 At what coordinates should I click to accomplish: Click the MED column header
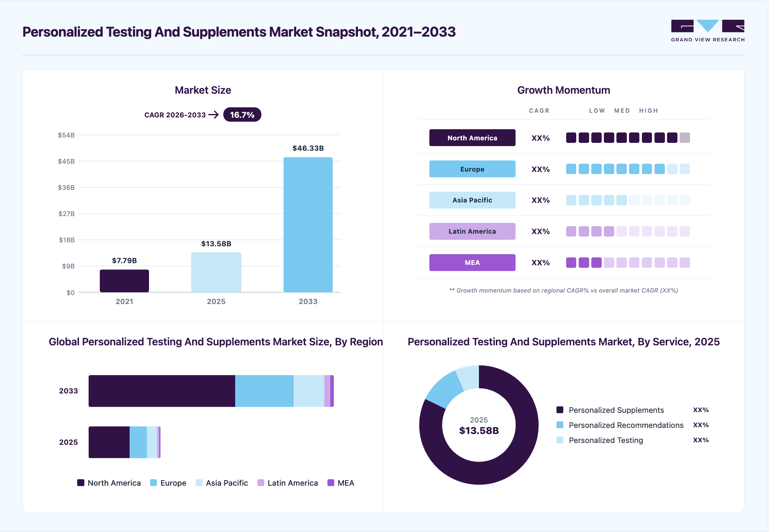pyautogui.click(x=622, y=111)
